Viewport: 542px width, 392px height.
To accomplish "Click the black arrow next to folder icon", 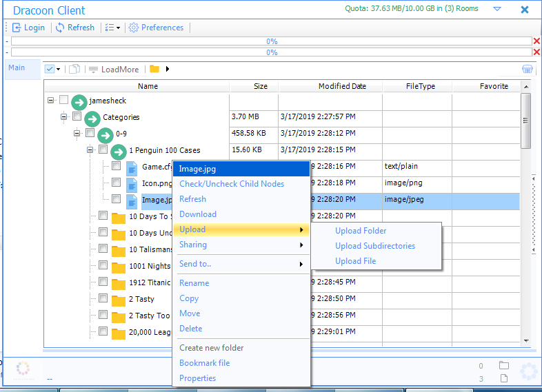I will 168,69.
